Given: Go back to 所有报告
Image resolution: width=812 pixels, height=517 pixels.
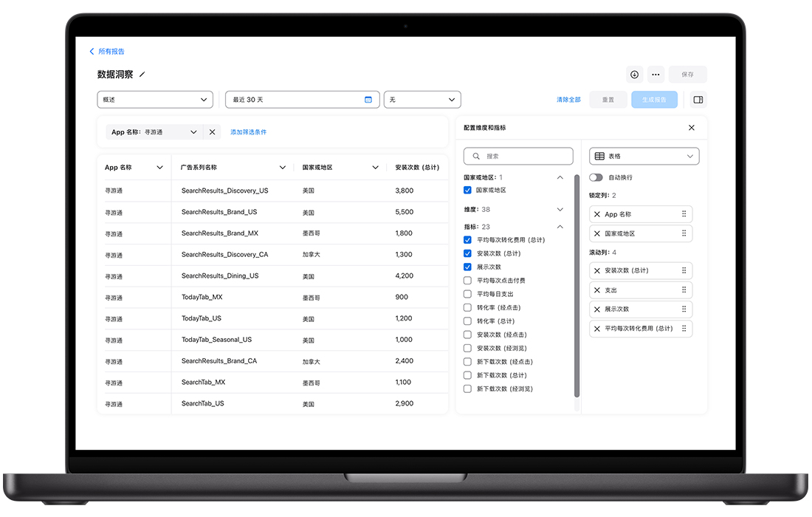Looking at the screenshot, I should pos(107,52).
